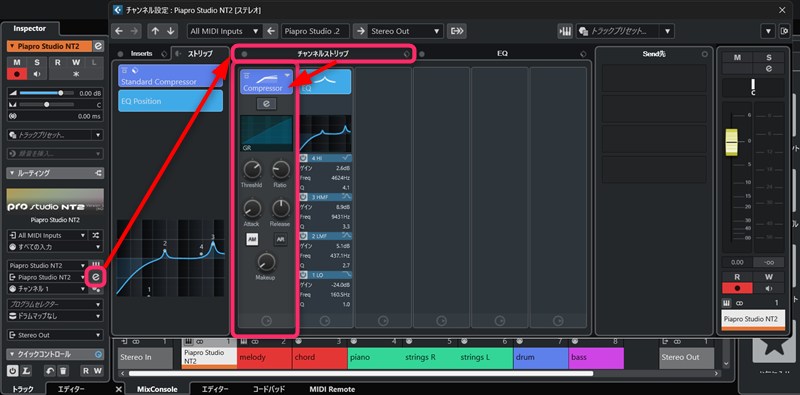Open the Compressor module type dropdown arrow
This screenshot has width=800, height=395.
click(288, 75)
